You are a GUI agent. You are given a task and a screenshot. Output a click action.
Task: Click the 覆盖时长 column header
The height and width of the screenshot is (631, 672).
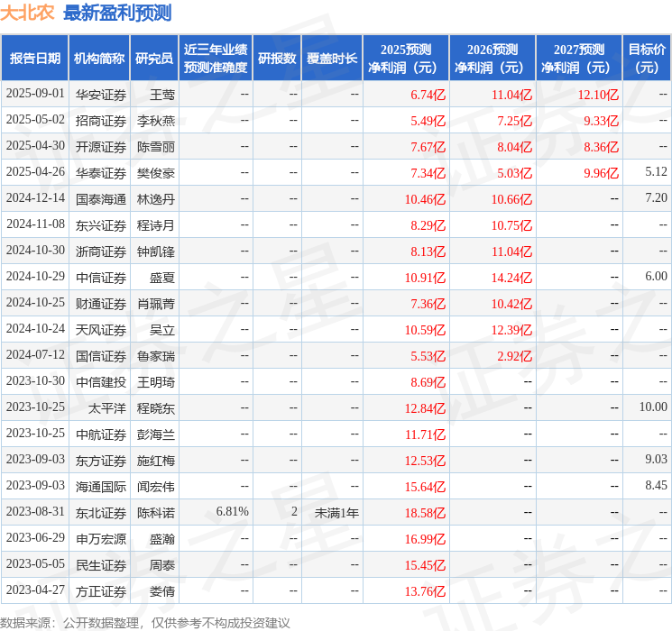[331, 58]
